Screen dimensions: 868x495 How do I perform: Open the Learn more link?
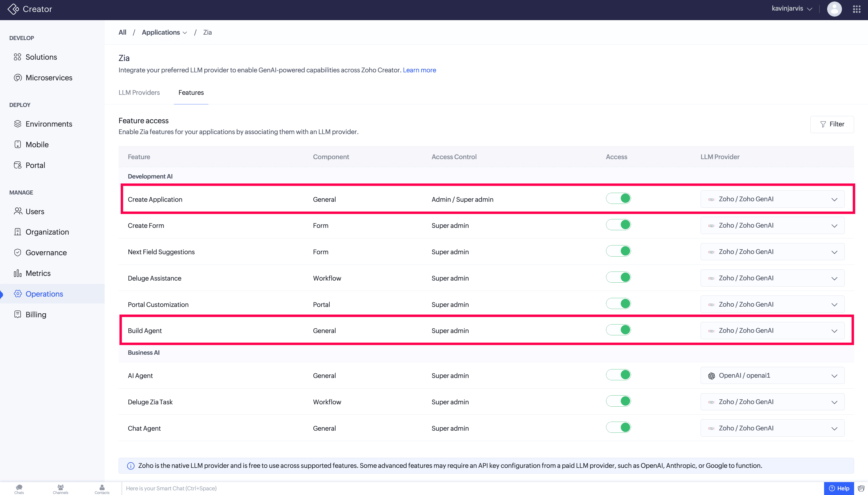click(x=419, y=70)
